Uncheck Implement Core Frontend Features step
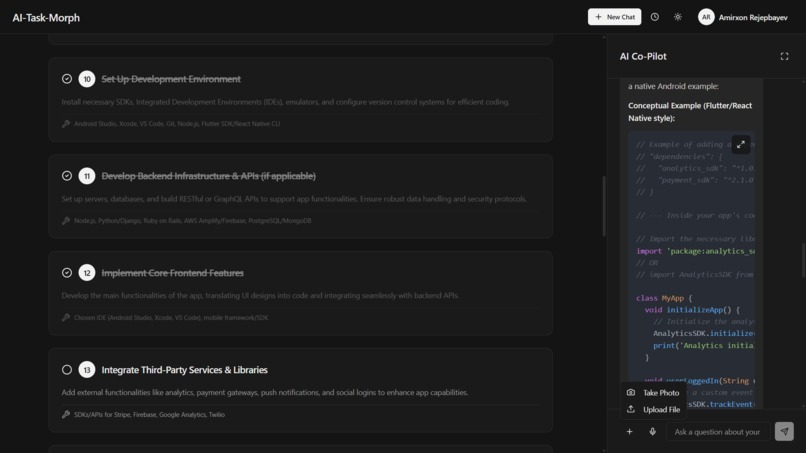This screenshot has height=453, width=806. coord(67,273)
